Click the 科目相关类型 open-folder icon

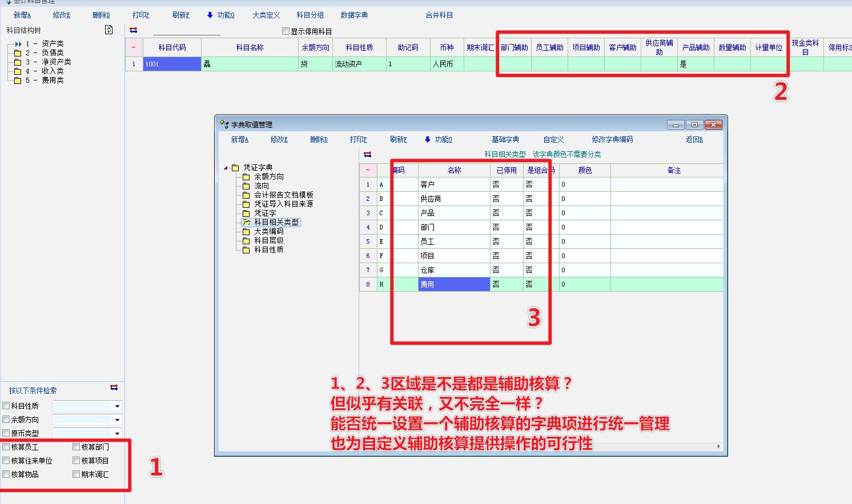246,223
